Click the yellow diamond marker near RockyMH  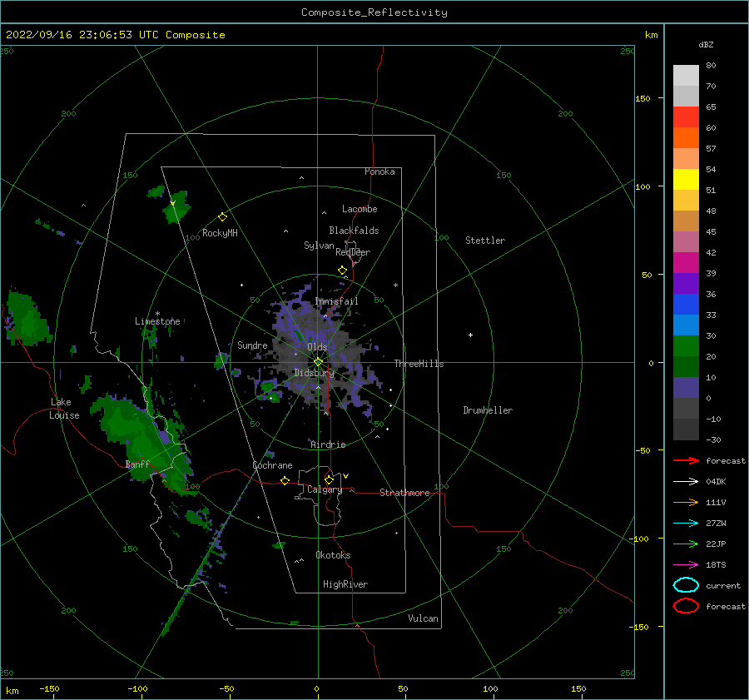click(x=222, y=217)
